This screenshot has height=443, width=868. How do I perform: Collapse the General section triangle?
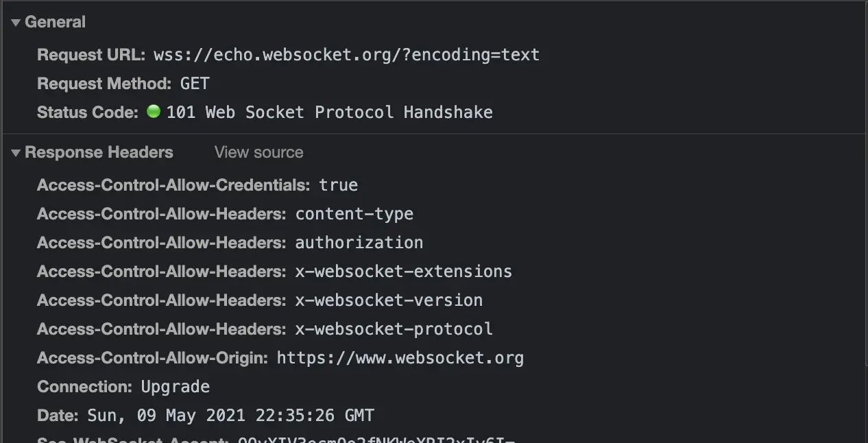coord(14,21)
